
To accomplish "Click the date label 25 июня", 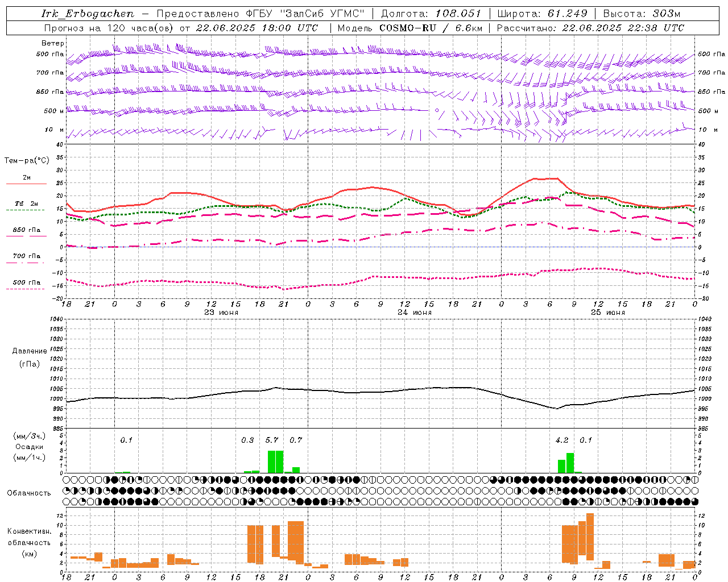I will [x=607, y=313].
